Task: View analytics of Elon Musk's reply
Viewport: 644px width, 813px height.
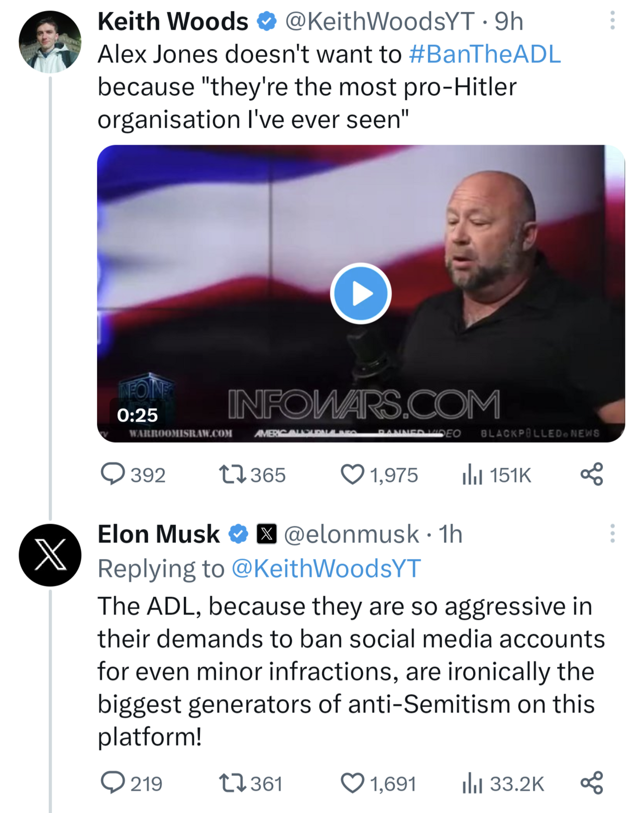Action: [472, 783]
